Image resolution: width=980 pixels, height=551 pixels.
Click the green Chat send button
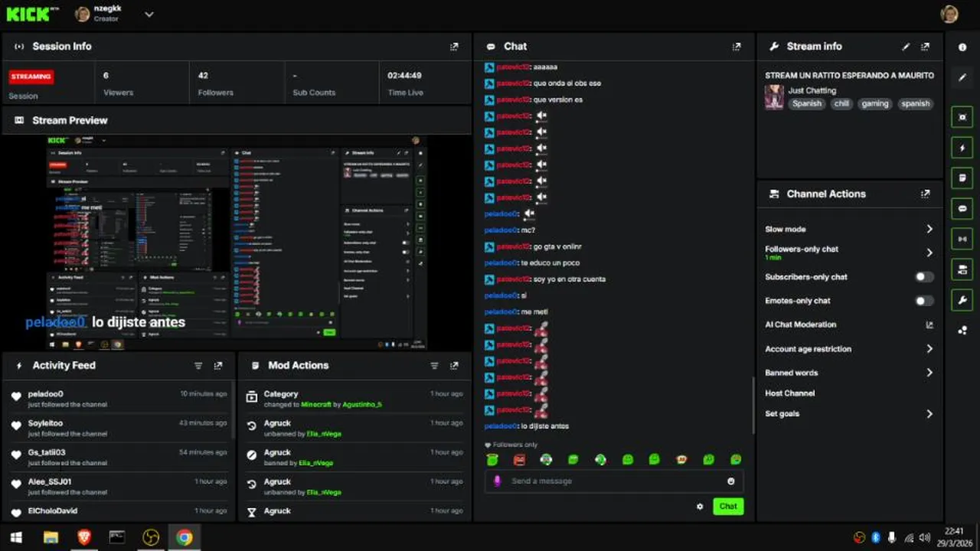pyautogui.click(x=728, y=507)
